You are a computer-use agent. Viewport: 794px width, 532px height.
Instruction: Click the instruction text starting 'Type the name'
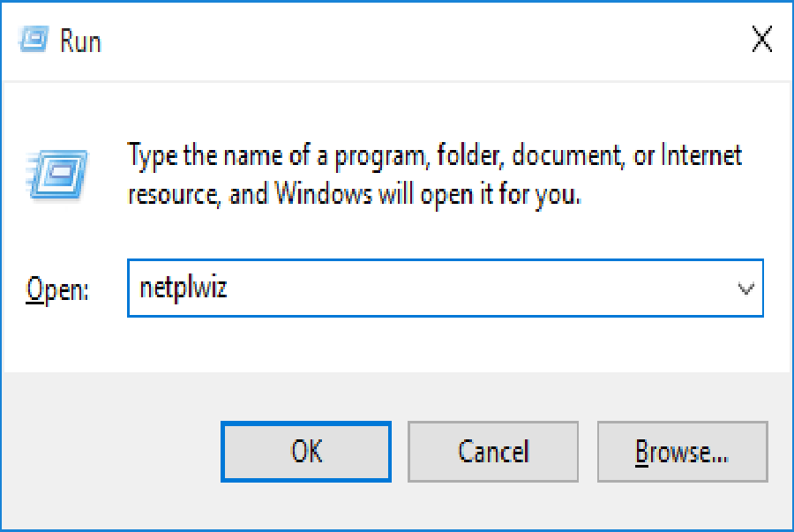click(x=434, y=175)
